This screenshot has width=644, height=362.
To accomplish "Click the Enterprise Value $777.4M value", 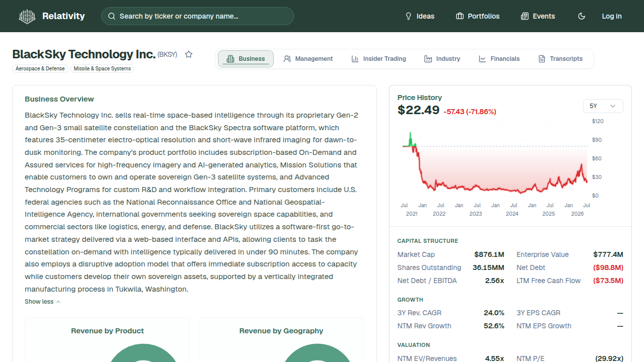I will coord(608,254).
